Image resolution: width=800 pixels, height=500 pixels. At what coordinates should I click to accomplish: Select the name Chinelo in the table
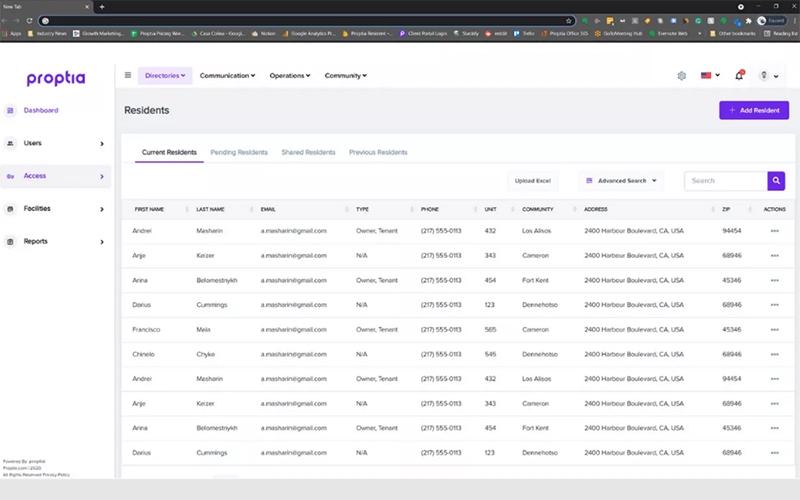tap(143, 354)
